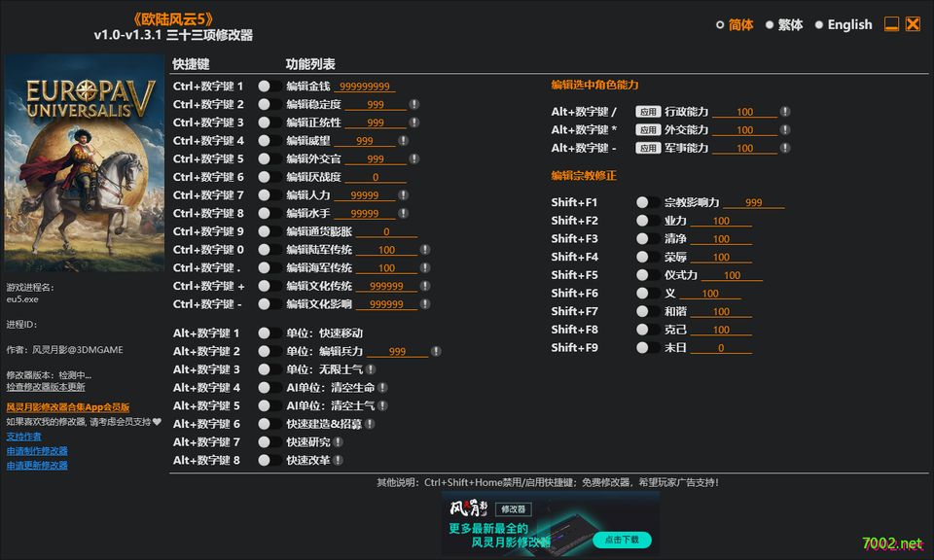Enable 宗教影响力 toggle

(x=648, y=202)
